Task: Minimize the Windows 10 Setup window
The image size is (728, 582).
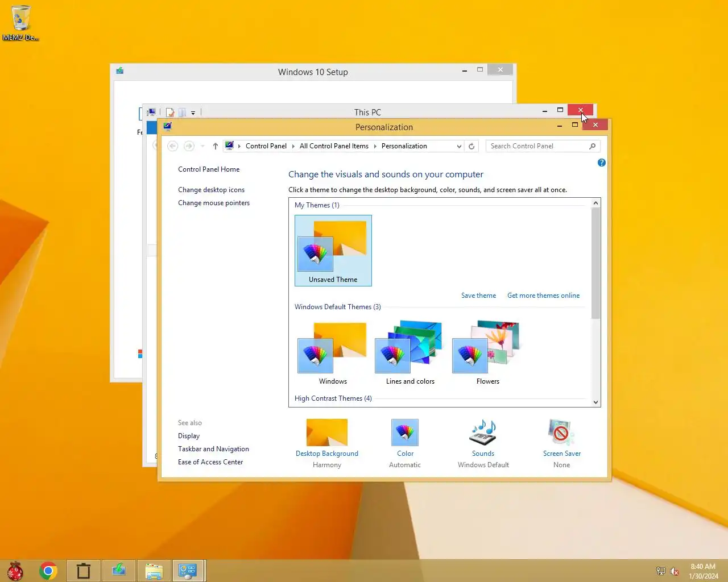Action: 465,70
